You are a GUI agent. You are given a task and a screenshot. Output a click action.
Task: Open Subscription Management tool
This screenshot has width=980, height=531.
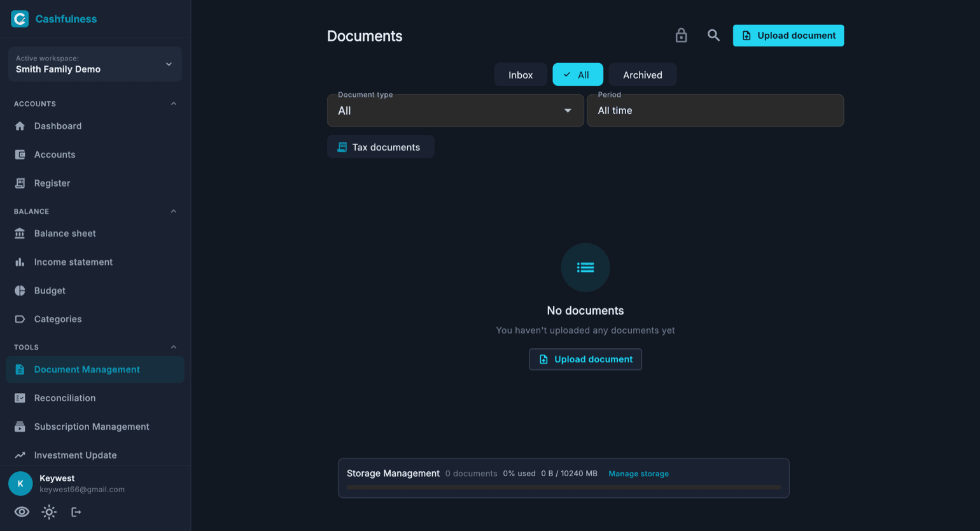point(95,427)
